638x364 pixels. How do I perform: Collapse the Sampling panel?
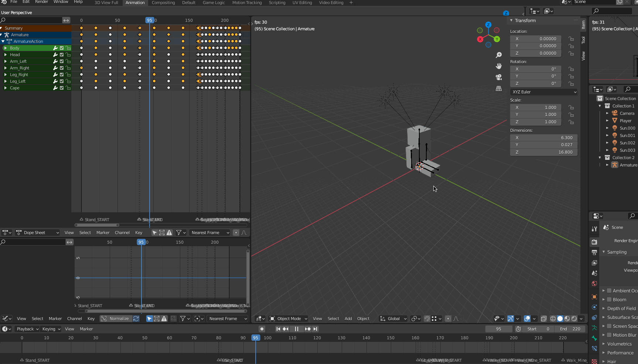[604, 252]
